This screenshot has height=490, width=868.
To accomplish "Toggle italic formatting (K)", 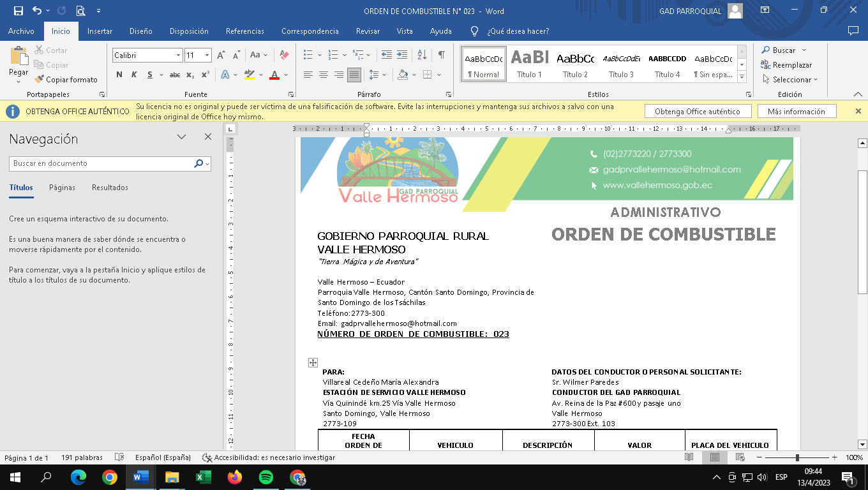I will [x=134, y=75].
